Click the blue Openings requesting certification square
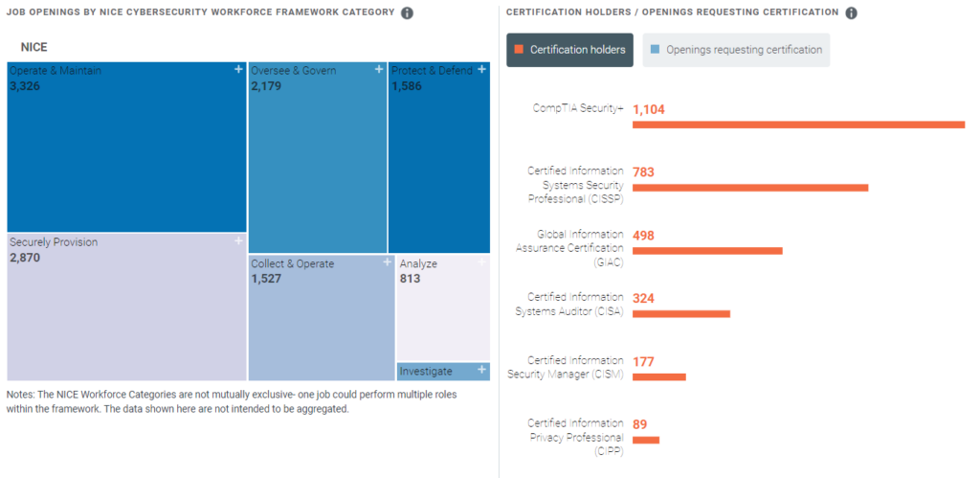The height and width of the screenshot is (478, 980). tap(655, 50)
